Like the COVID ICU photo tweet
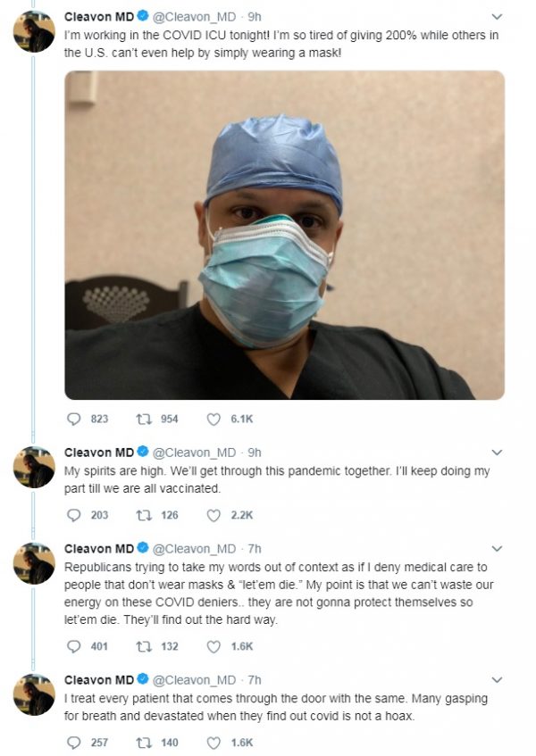Image resolution: width=536 pixels, height=756 pixels. point(214,419)
